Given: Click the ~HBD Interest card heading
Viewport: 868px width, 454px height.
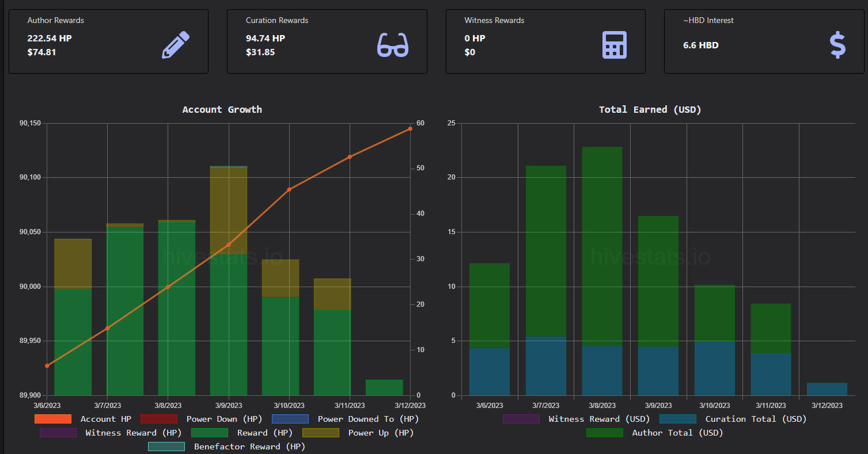Looking at the screenshot, I should [708, 20].
